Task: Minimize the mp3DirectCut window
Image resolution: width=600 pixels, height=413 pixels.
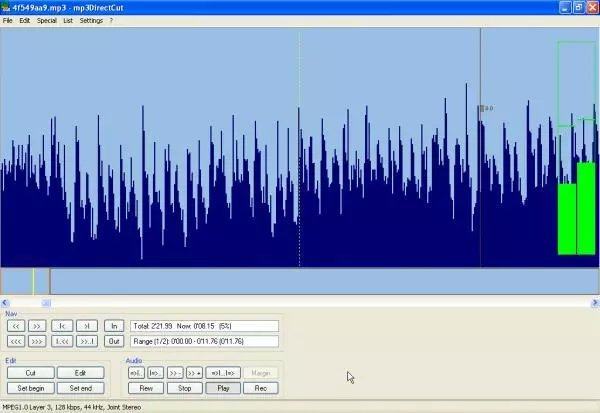Action: coord(565,7)
